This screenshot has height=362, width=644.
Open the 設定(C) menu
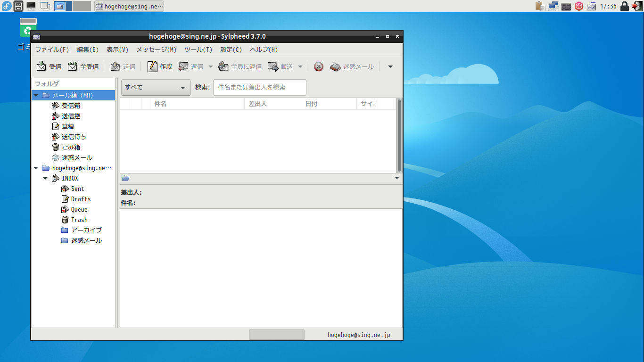tap(231, 49)
